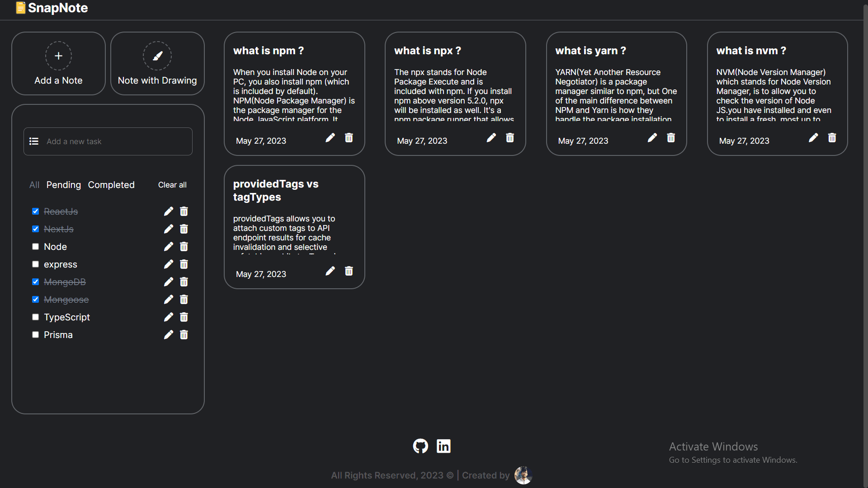Clear all tasks
868x488 pixels.
click(172, 185)
